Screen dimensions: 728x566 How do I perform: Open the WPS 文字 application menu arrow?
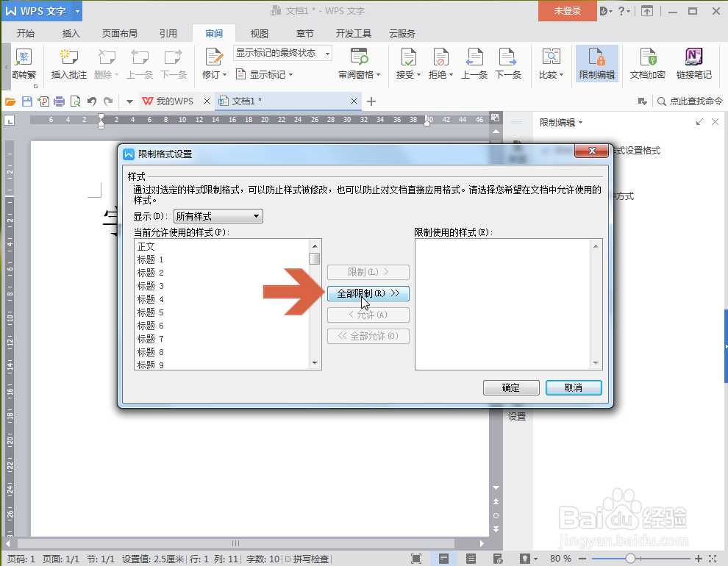point(77,11)
